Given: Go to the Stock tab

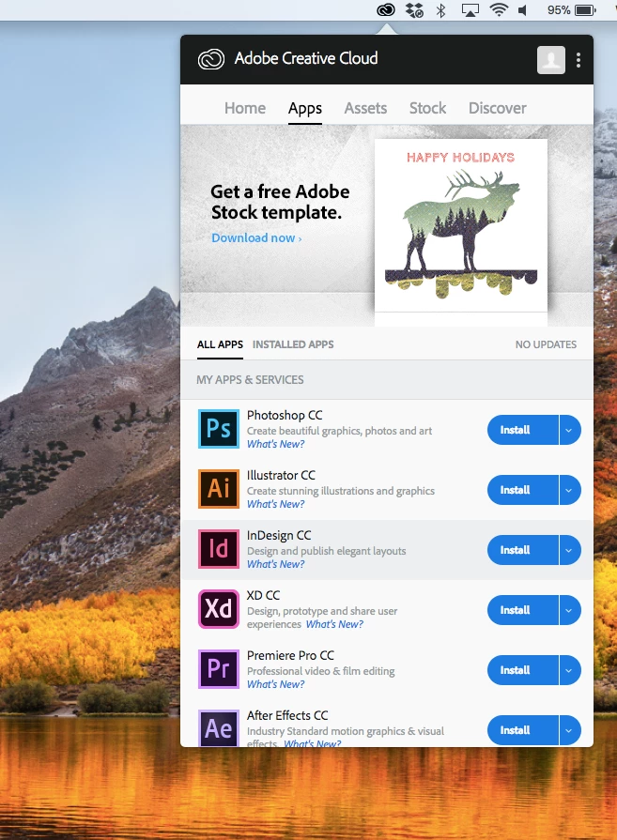Looking at the screenshot, I should click(428, 108).
